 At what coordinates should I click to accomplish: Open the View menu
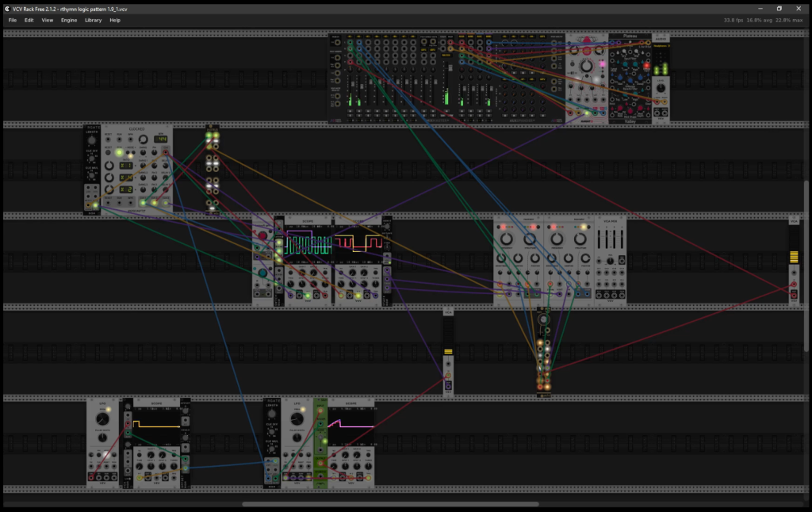pos(47,20)
